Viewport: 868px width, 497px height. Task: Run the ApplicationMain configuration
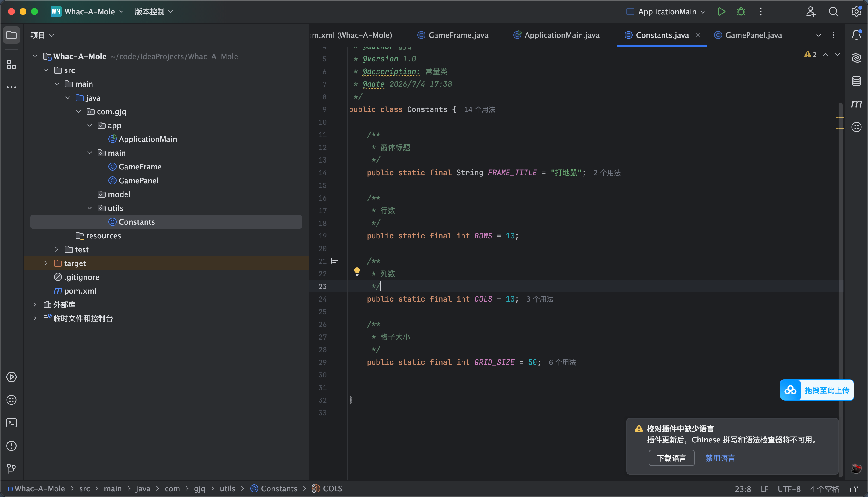point(721,11)
